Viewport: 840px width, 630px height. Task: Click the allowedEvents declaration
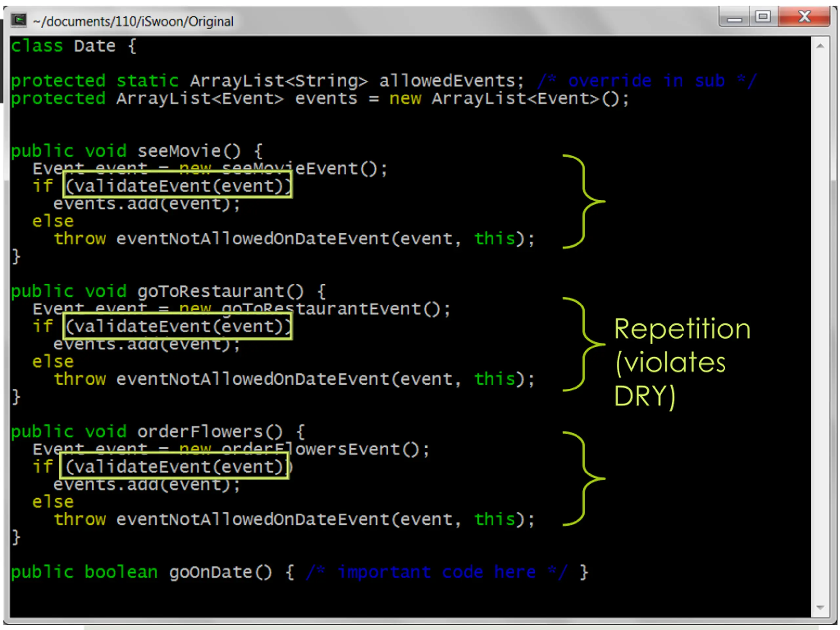[x=267, y=81]
